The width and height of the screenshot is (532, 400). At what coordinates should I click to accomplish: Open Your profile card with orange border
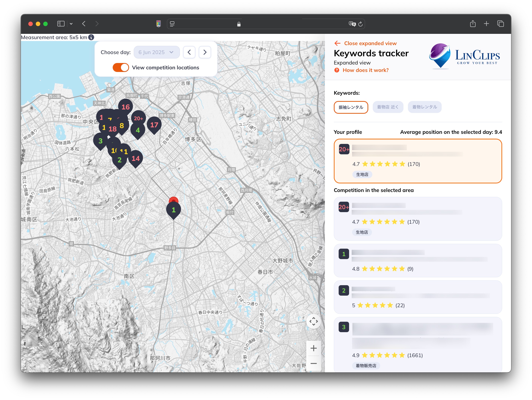click(x=418, y=161)
